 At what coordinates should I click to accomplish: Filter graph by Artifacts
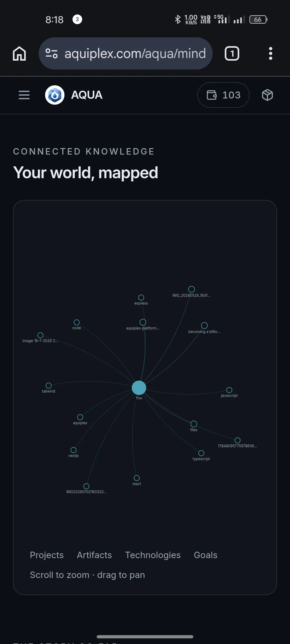pos(94,555)
